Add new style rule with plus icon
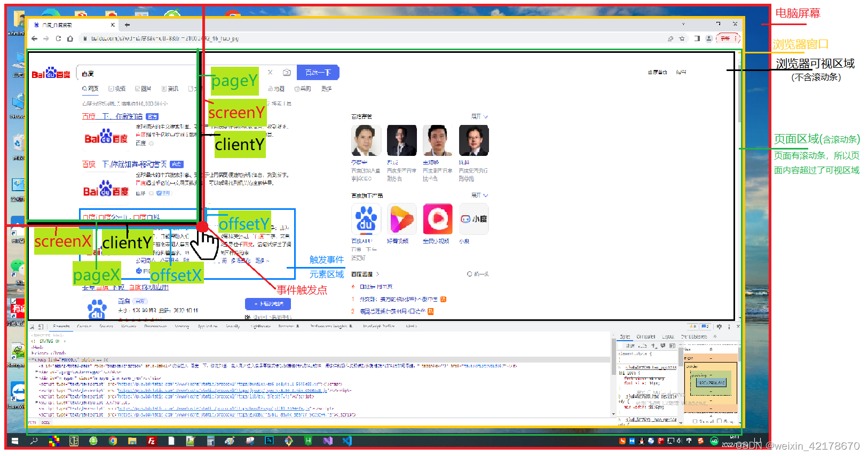The height and width of the screenshot is (456, 868). [653, 346]
